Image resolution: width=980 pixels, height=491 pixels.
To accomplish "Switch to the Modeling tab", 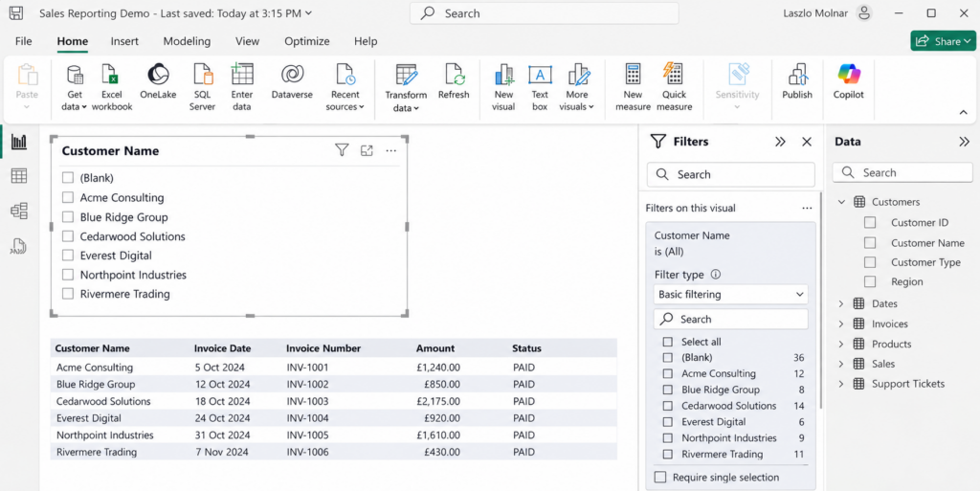I will [187, 41].
